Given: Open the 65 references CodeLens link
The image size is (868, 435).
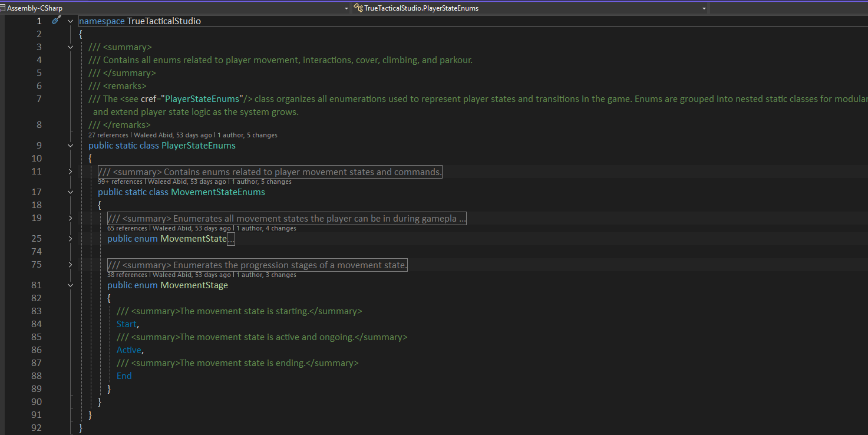Looking at the screenshot, I should pyautogui.click(x=127, y=228).
